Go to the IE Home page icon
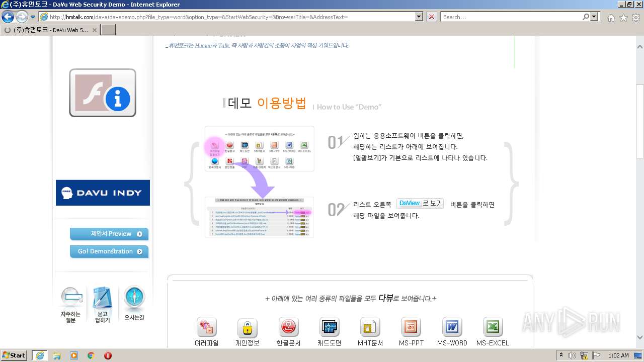This screenshot has width=644, height=362. [x=611, y=18]
